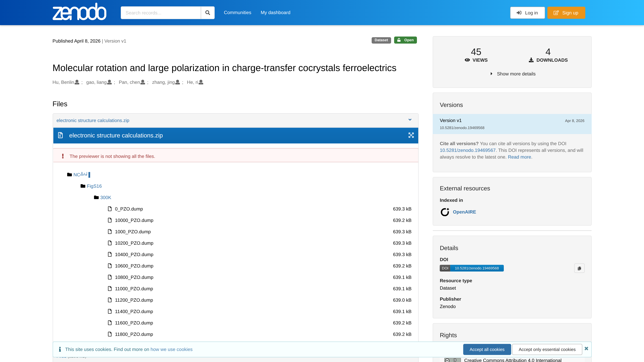The image size is (644, 362).
Task: Close the cookie banner
Action: [x=586, y=348]
